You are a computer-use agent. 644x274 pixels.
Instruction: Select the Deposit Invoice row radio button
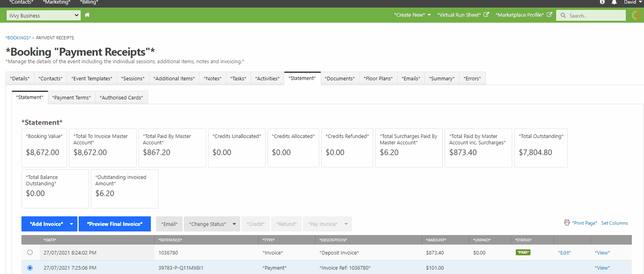30,253
